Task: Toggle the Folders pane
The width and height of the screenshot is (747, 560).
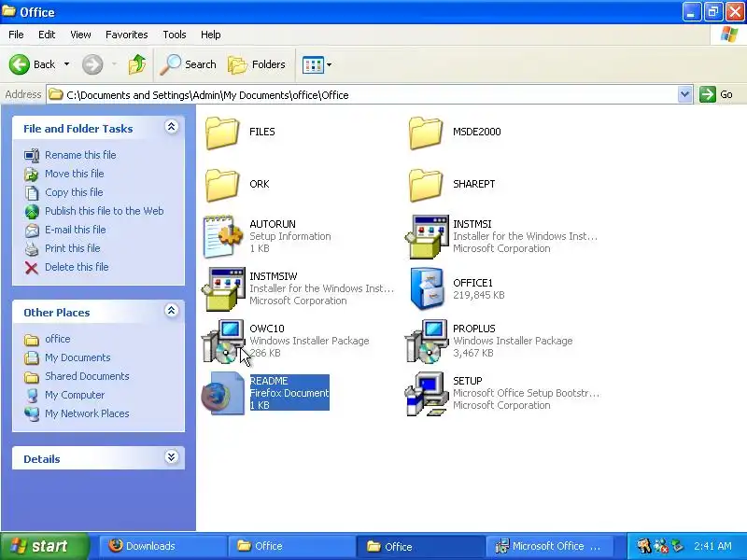Action: 257,64
